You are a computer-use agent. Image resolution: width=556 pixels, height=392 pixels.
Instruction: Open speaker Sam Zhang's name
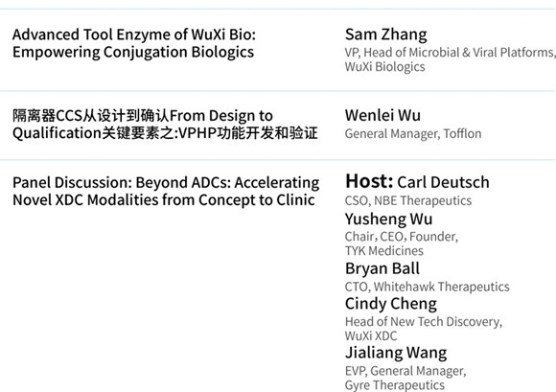386,35
